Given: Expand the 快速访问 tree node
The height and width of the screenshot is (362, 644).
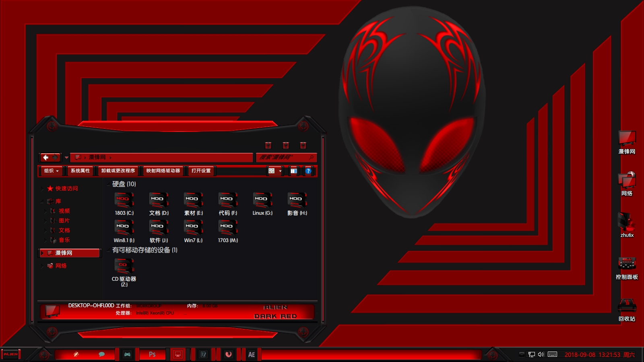Looking at the screenshot, I should pos(42,189).
